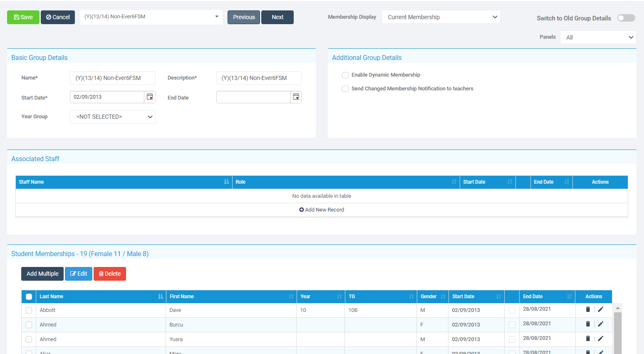Screen dimensions: 644x354
Task: Sort the Staff Name column
Action: click(x=226, y=182)
